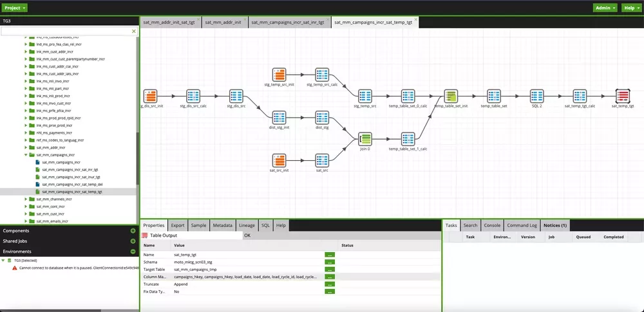Edit the Target Table property value
The image size is (644, 312).
(x=330, y=270)
